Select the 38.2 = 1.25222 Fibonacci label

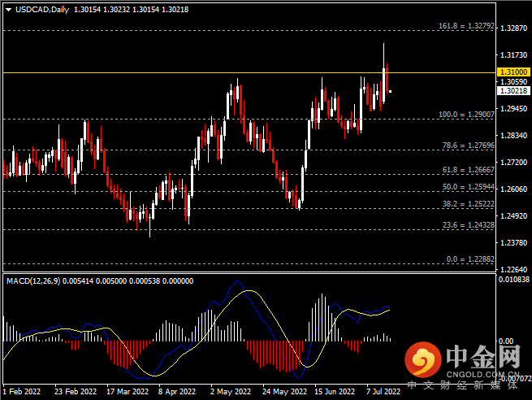(x=468, y=204)
